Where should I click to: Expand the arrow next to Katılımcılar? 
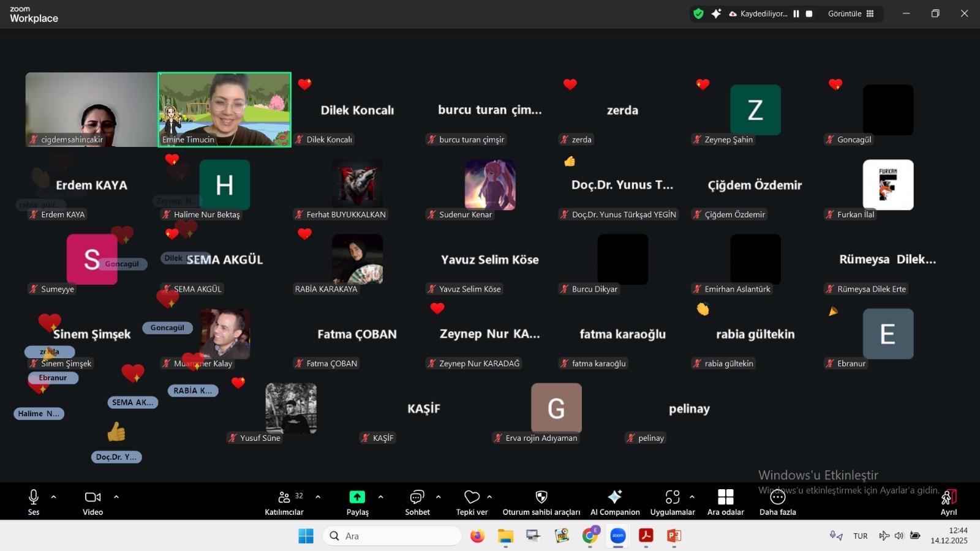318,497
